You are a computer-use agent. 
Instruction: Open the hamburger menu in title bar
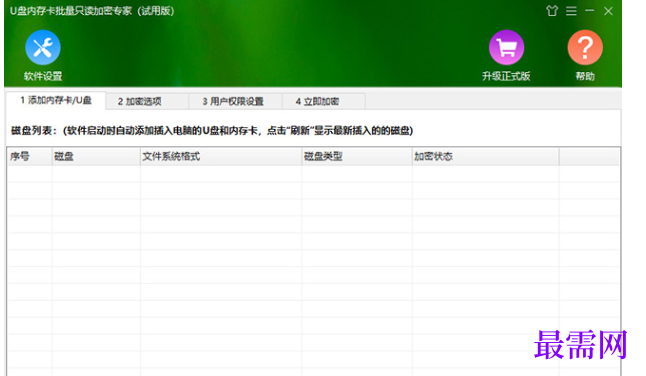pos(571,11)
